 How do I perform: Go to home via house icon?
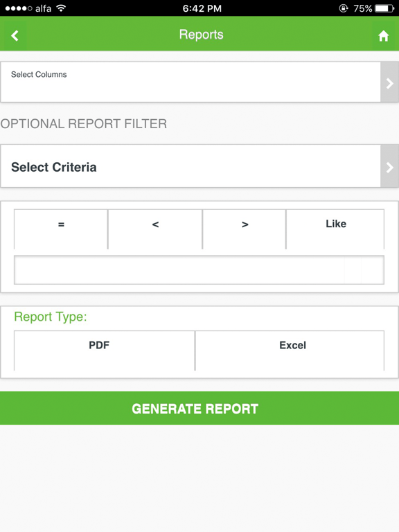[383, 35]
